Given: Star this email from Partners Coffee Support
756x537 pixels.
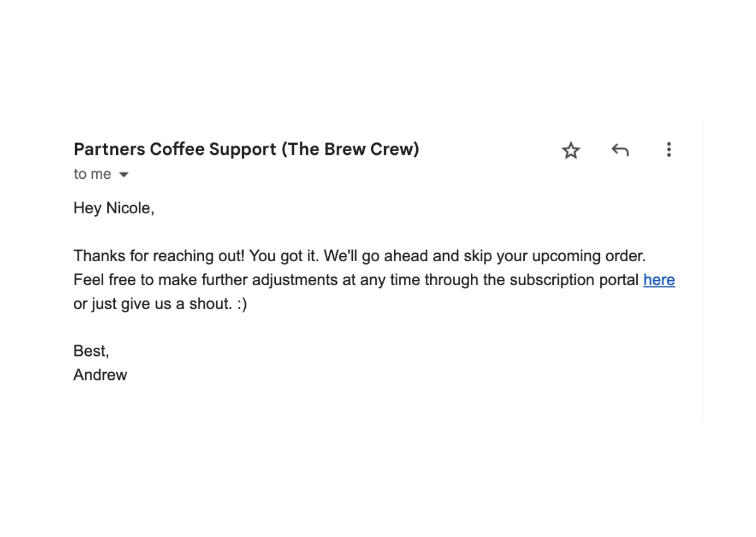Looking at the screenshot, I should (571, 150).
